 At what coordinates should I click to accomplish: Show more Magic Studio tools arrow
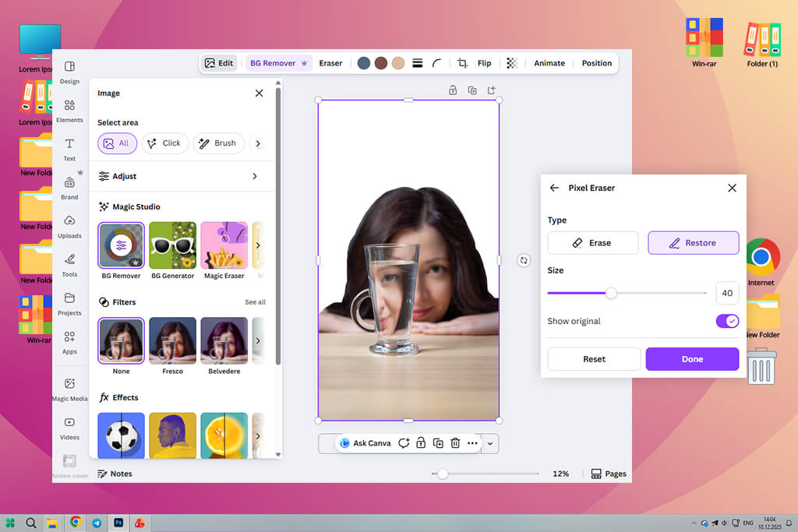258,245
